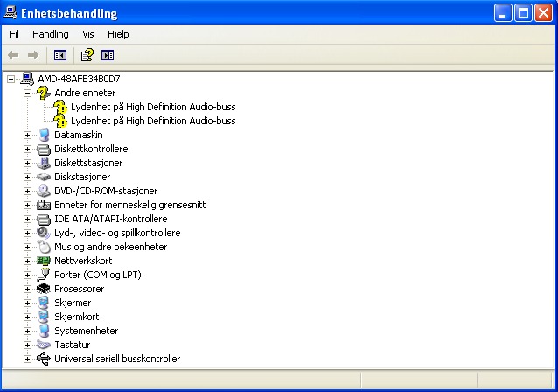Image resolution: width=558 pixels, height=392 pixels.
Task: Expand the Prosessorer category
Action: [27, 289]
